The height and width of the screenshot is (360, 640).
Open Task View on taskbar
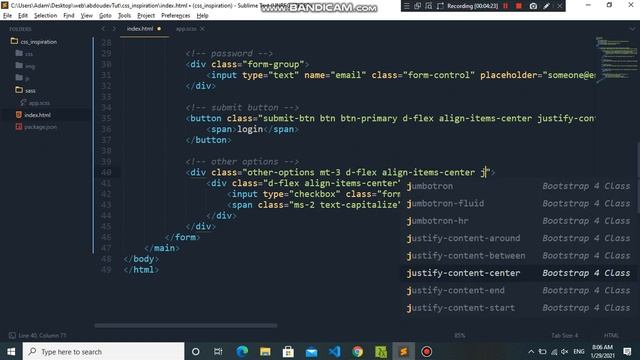click(218, 351)
